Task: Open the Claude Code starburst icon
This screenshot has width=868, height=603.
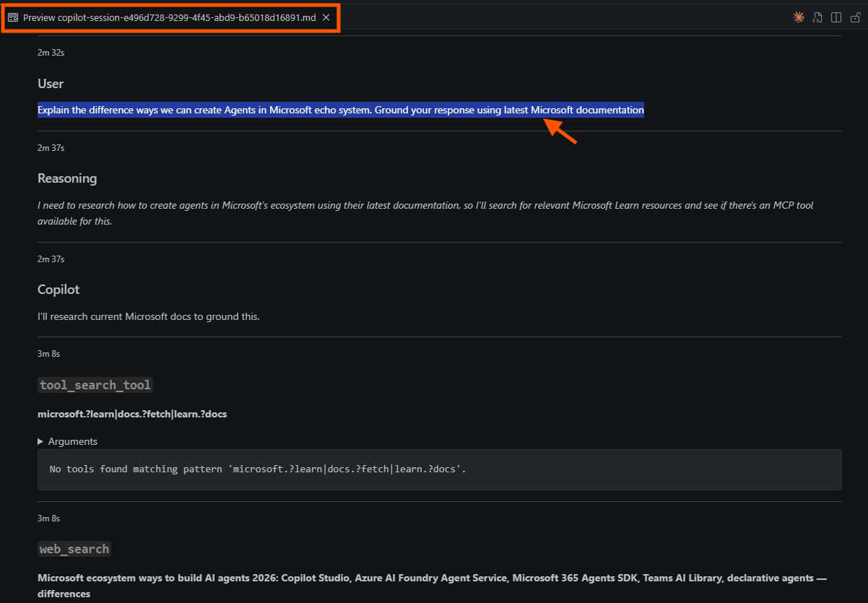Action: [799, 17]
